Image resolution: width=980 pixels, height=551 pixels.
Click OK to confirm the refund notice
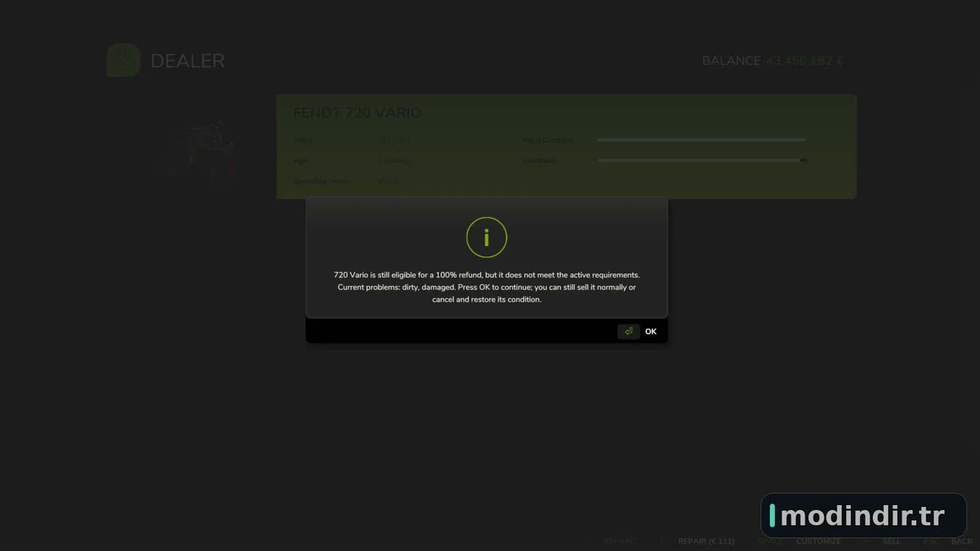650,331
